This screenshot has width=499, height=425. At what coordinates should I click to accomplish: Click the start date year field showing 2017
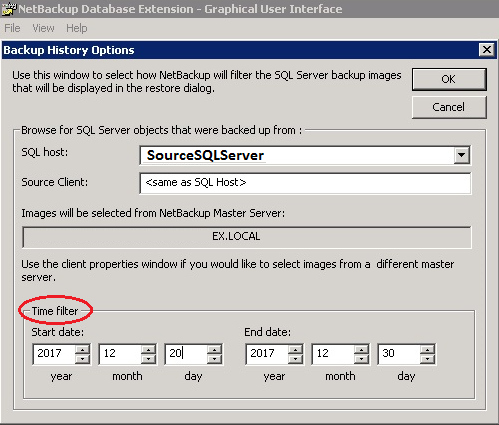[x=54, y=354]
